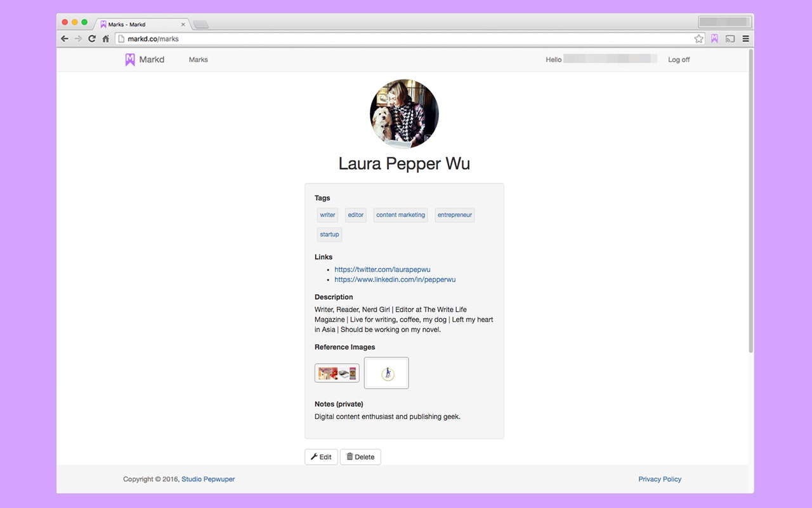Select the entrepreneur tag
Image resolution: width=812 pixels, height=508 pixels.
click(455, 215)
